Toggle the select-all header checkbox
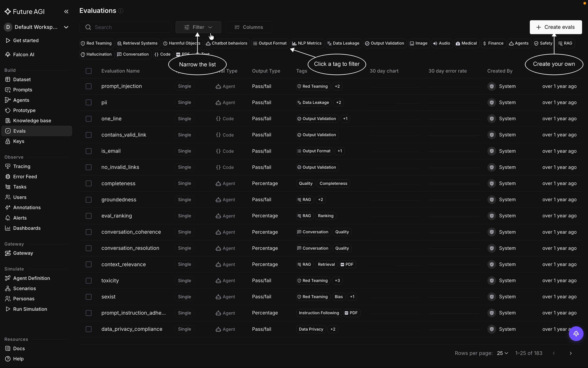 tap(88, 71)
